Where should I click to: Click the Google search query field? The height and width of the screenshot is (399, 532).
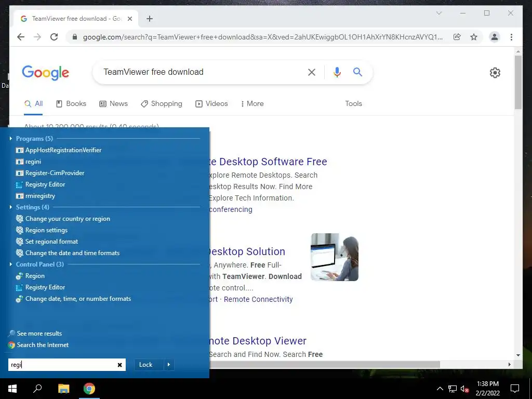pyautogui.click(x=204, y=72)
